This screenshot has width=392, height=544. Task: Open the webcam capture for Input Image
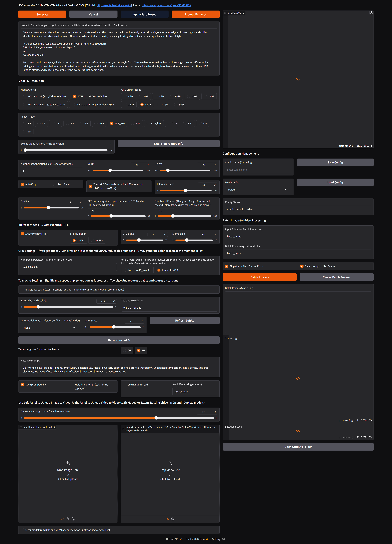pyautogui.click(x=68, y=519)
